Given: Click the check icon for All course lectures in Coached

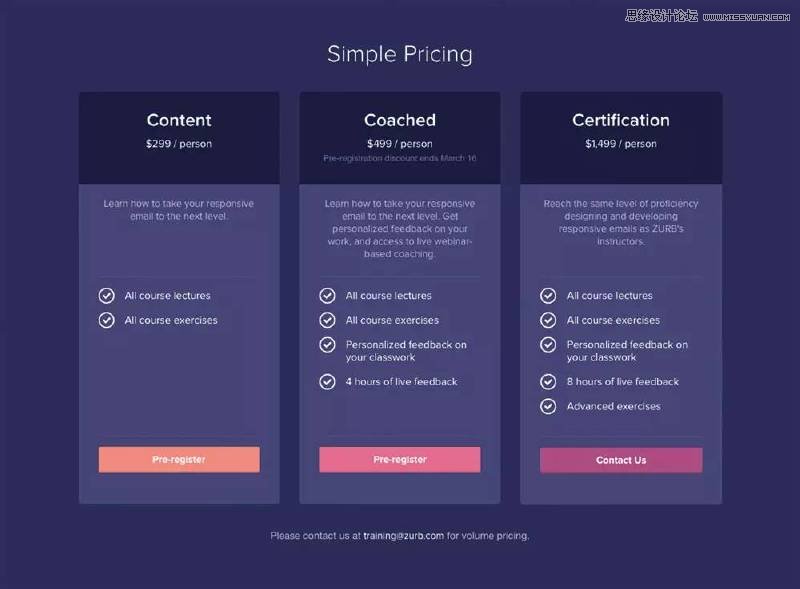Looking at the screenshot, I should [x=328, y=296].
